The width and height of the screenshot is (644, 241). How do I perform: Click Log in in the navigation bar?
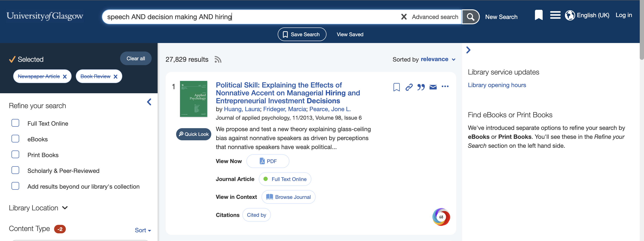coord(624,15)
